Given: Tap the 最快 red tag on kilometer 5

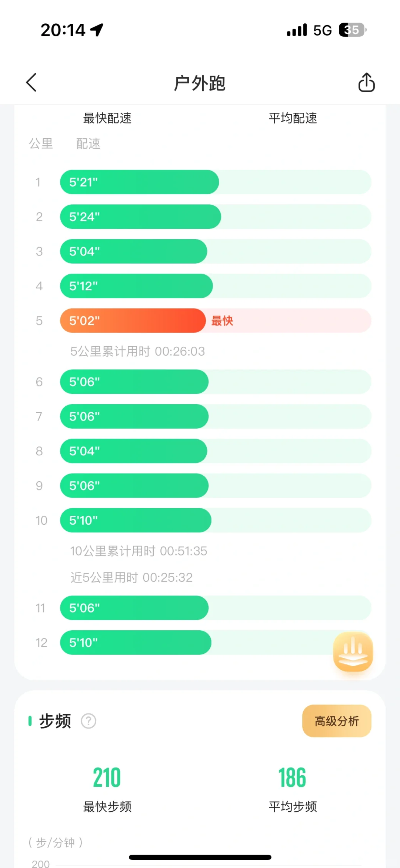Looking at the screenshot, I should (222, 321).
